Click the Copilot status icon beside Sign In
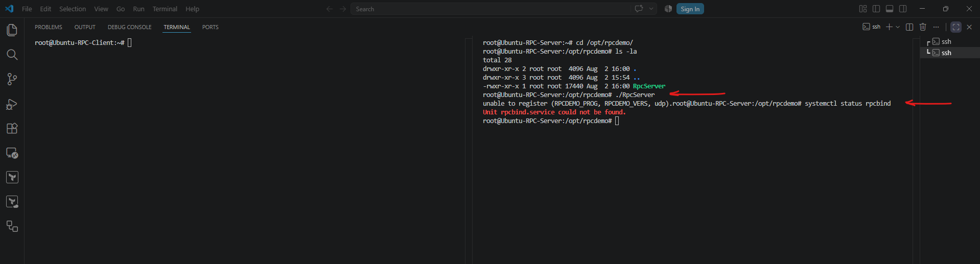This screenshot has height=264, width=980. [668, 9]
